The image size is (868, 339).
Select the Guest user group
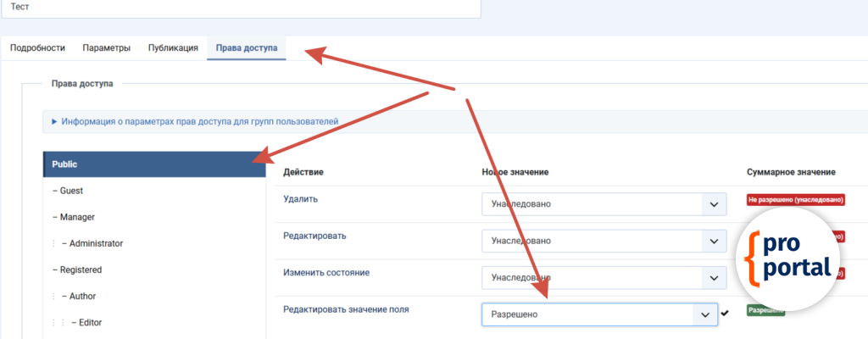point(71,192)
